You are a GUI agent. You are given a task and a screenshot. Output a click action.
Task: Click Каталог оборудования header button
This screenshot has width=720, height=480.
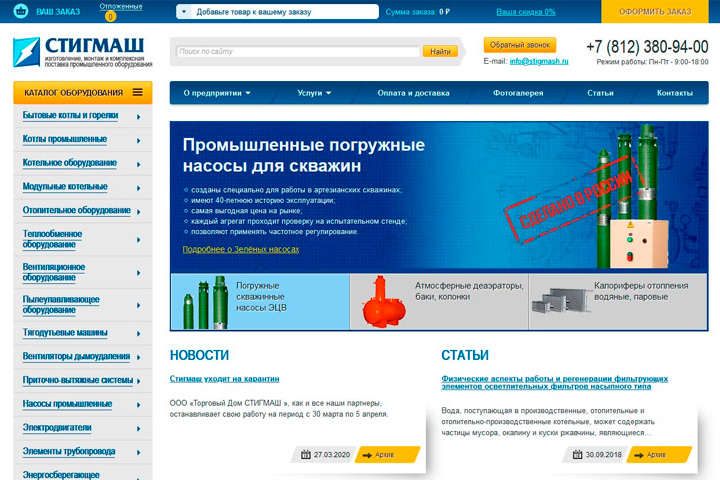83,92
